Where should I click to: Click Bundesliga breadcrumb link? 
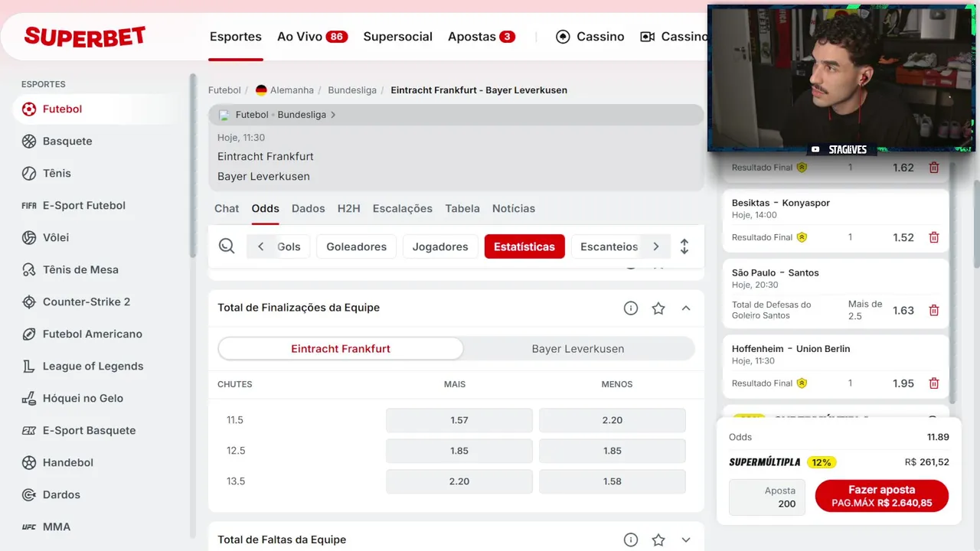[x=352, y=90]
